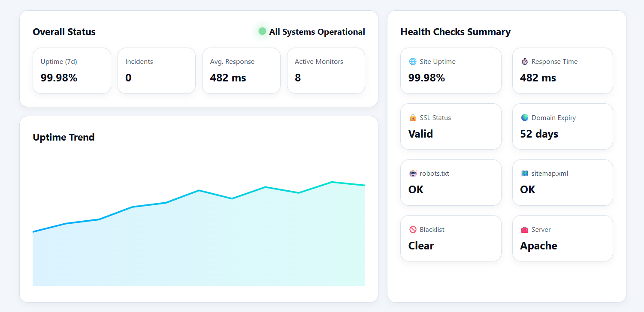Click the padlock icon next to SSL Status
644x312 pixels.
pyautogui.click(x=413, y=117)
